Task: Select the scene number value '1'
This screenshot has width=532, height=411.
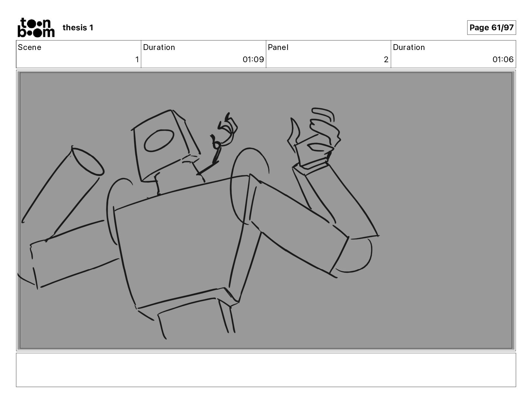Action: click(137, 60)
